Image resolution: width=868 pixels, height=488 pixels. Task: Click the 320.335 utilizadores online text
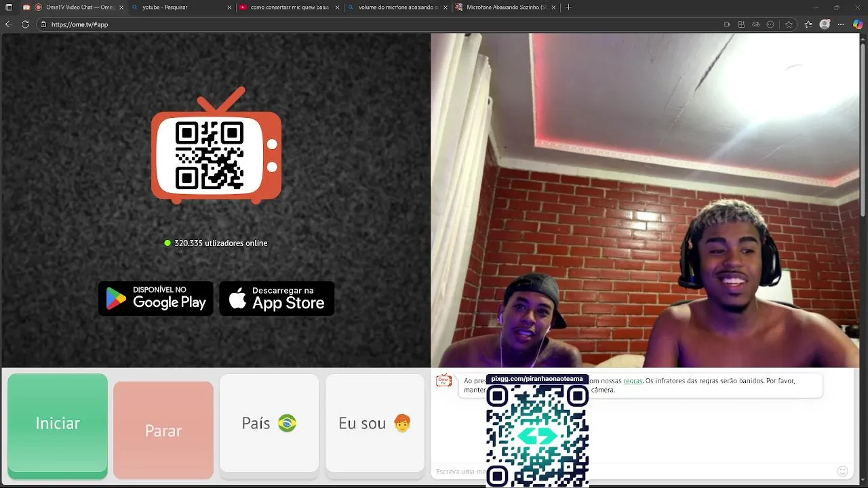[x=221, y=243]
